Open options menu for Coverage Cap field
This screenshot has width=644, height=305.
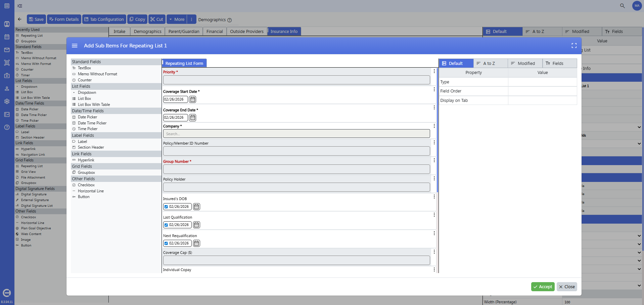pos(434,252)
